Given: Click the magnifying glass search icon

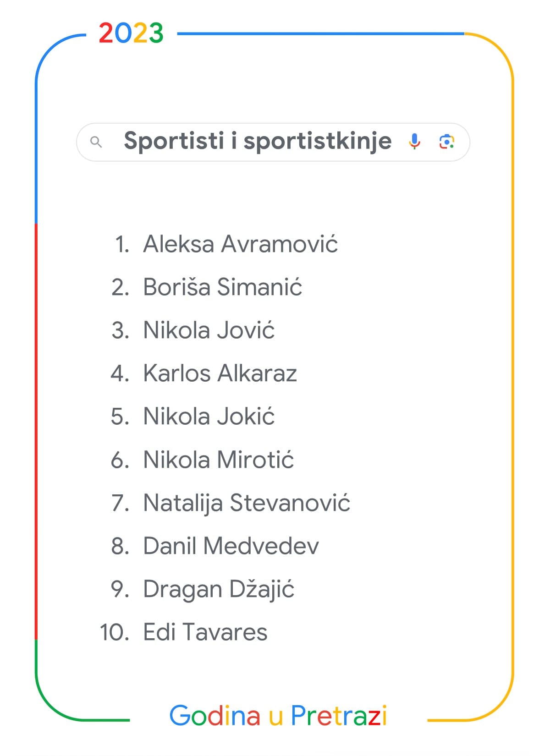Looking at the screenshot, I should click(x=96, y=142).
